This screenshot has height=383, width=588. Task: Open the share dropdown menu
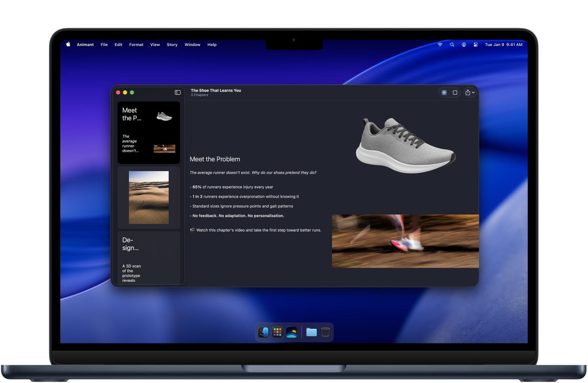coord(470,92)
